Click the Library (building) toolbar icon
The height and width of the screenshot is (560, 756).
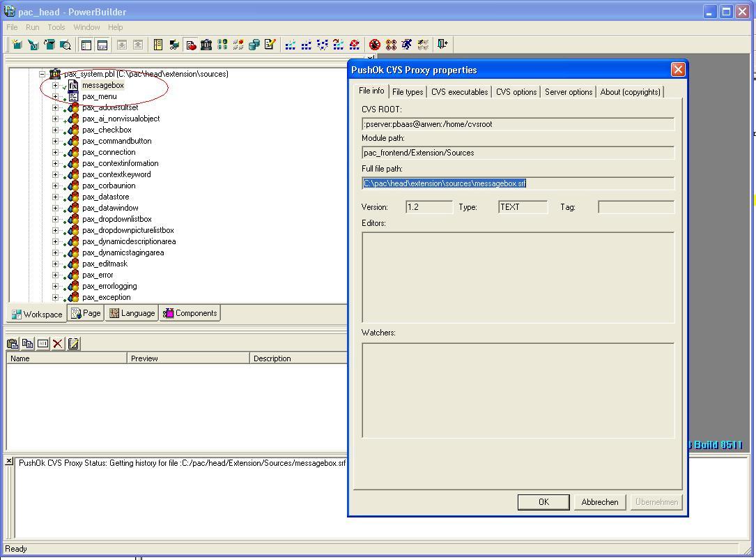tap(206, 45)
